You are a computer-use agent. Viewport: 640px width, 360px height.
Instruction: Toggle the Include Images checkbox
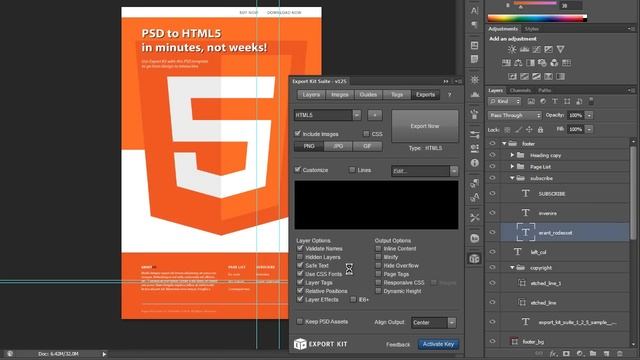(x=298, y=133)
